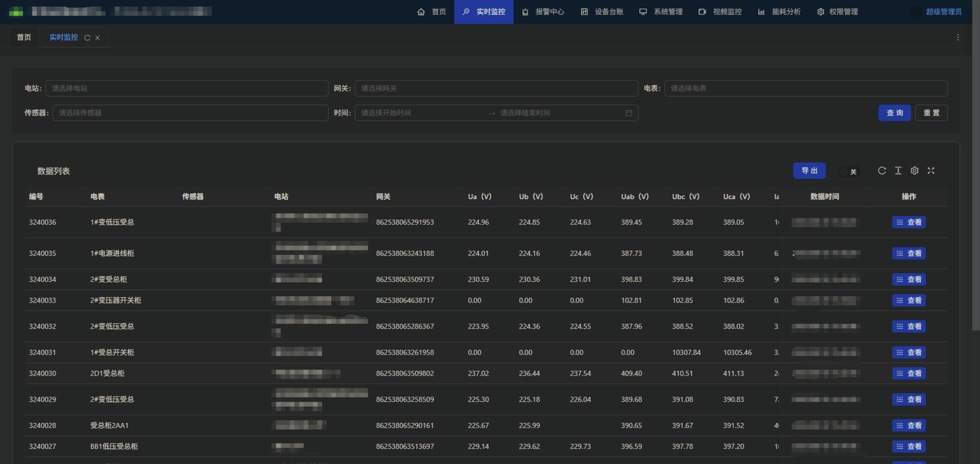The width and height of the screenshot is (980, 464).
Task: Toggle the 关 switch next to 导出
Action: tap(849, 171)
